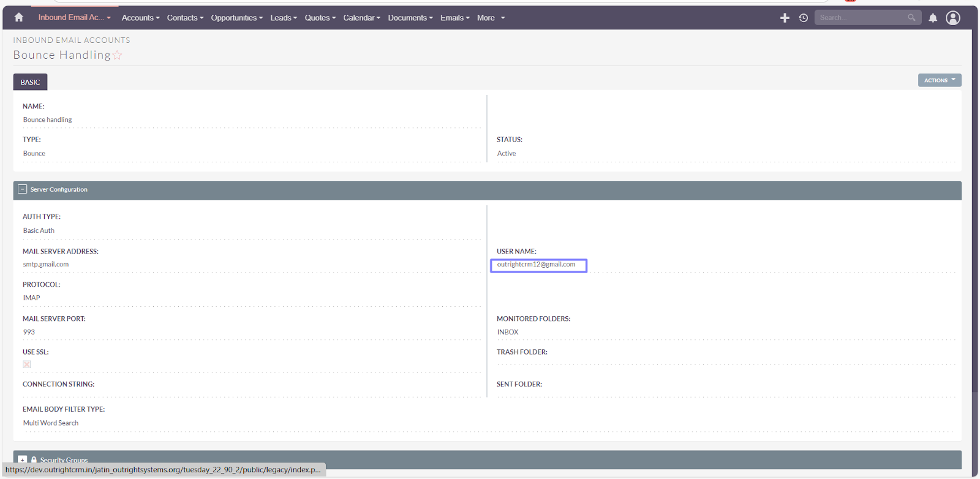This screenshot has width=980, height=479.
Task: Expand the Security Groups panel
Action: pyautogui.click(x=23, y=459)
